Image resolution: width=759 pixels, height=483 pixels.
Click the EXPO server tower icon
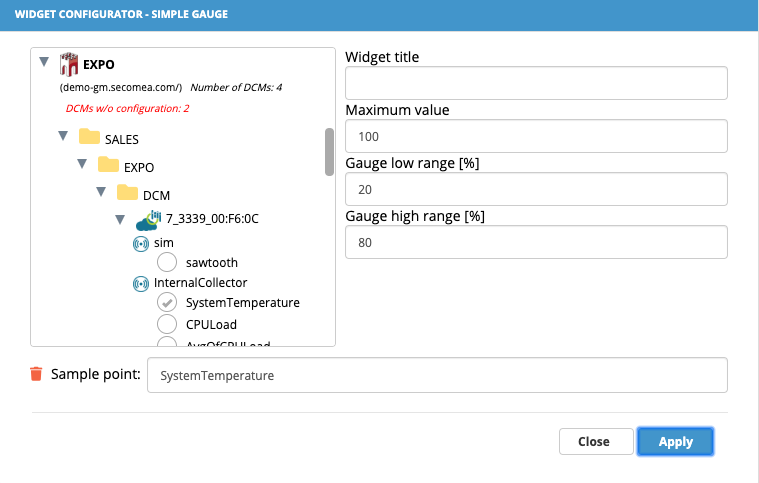point(69,64)
